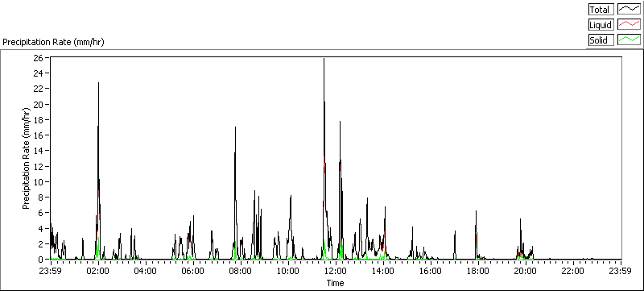Click the 12:00 x-axis time label
This screenshot has width=644, height=291.
point(336,271)
